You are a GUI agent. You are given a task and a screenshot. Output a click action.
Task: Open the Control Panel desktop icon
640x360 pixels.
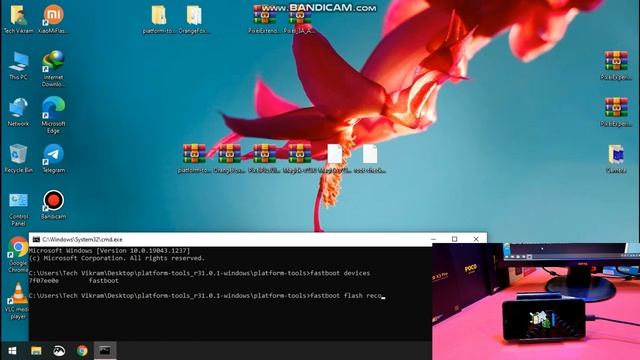tap(18, 208)
